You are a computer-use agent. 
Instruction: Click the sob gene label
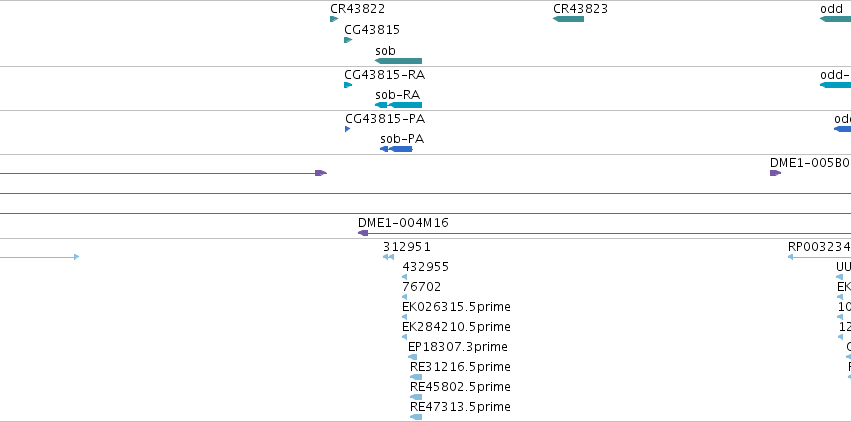pyautogui.click(x=385, y=50)
